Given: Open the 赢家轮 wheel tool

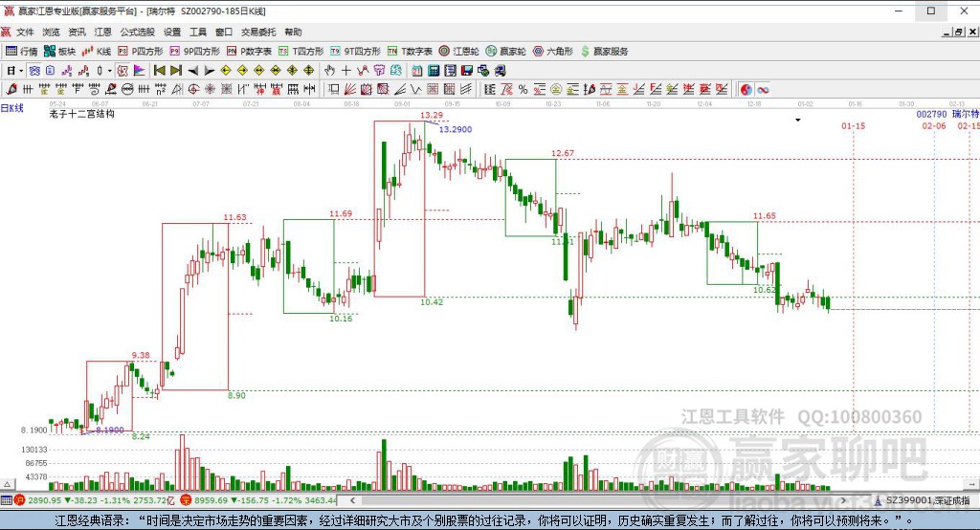Looking at the screenshot, I should click(506, 52).
